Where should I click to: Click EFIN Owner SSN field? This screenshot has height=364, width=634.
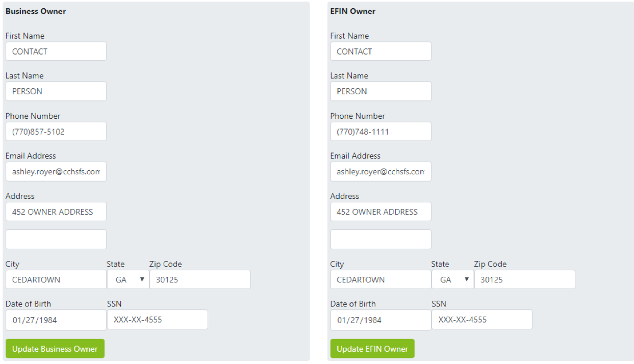481,320
